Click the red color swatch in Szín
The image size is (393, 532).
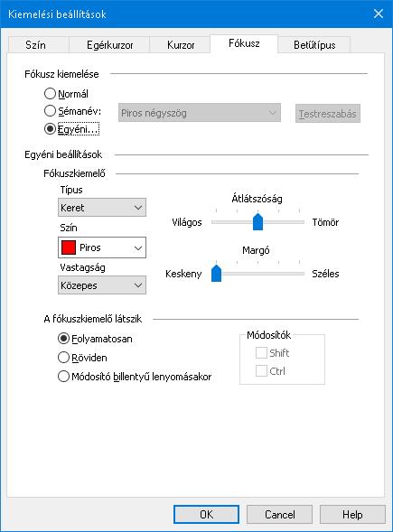coord(69,247)
